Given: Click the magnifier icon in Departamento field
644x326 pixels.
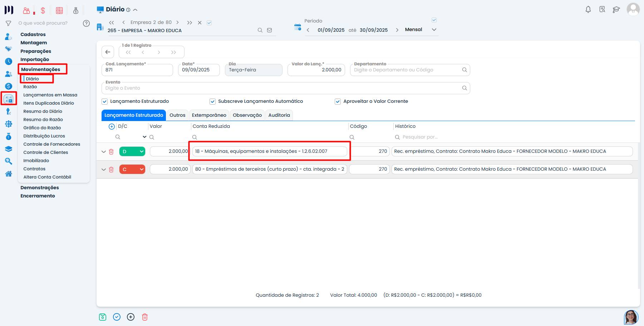Looking at the screenshot, I should coord(464,70).
